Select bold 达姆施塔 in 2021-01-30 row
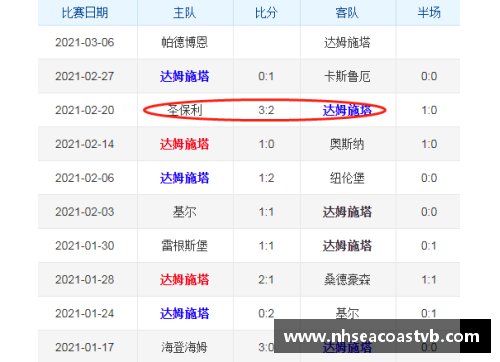Viewport: 500px width, 362px height. point(347,246)
